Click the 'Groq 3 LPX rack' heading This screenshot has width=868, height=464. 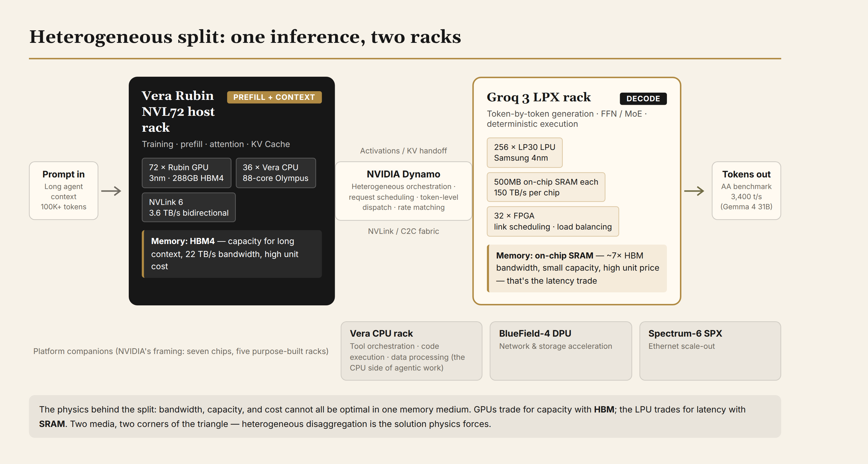pos(538,97)
